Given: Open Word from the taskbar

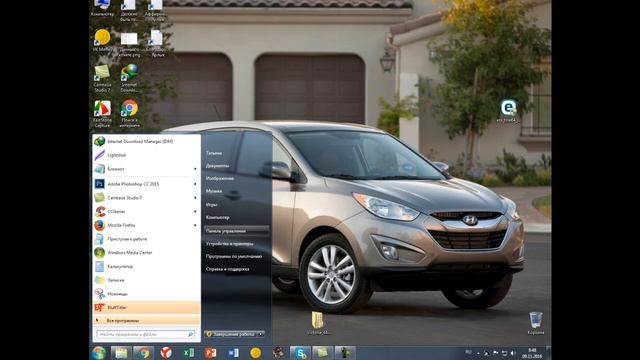Looking at the screenshot, I should (233, 353).
